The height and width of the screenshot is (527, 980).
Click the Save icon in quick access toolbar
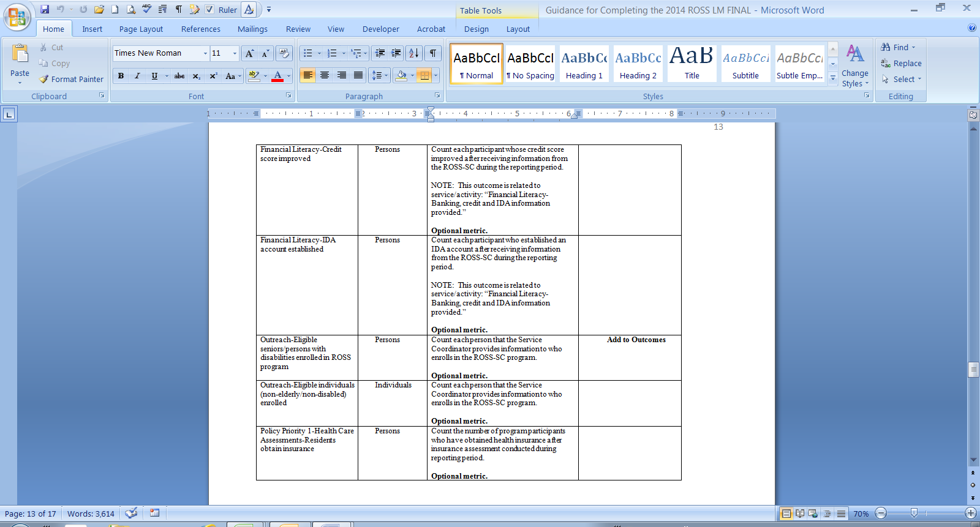pos(45,9)
